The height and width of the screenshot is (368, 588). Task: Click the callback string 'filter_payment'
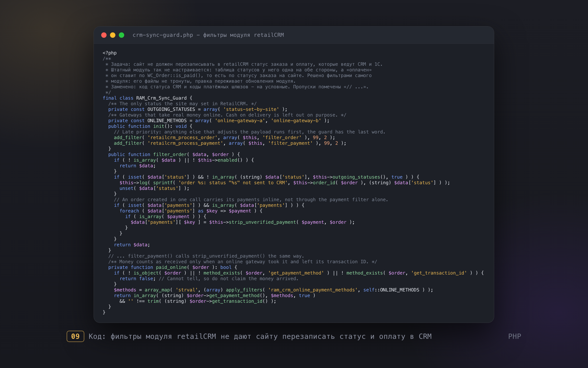(x=290, y=143)
